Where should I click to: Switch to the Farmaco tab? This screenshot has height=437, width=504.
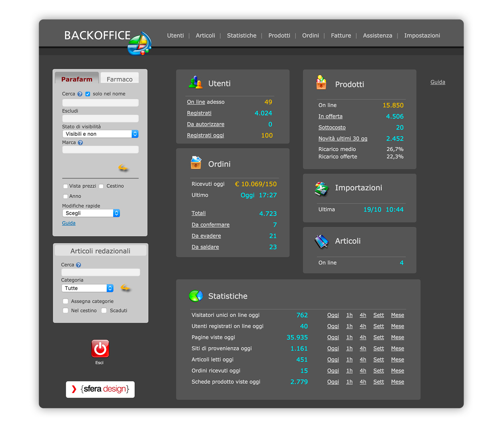tap(120, 78)
